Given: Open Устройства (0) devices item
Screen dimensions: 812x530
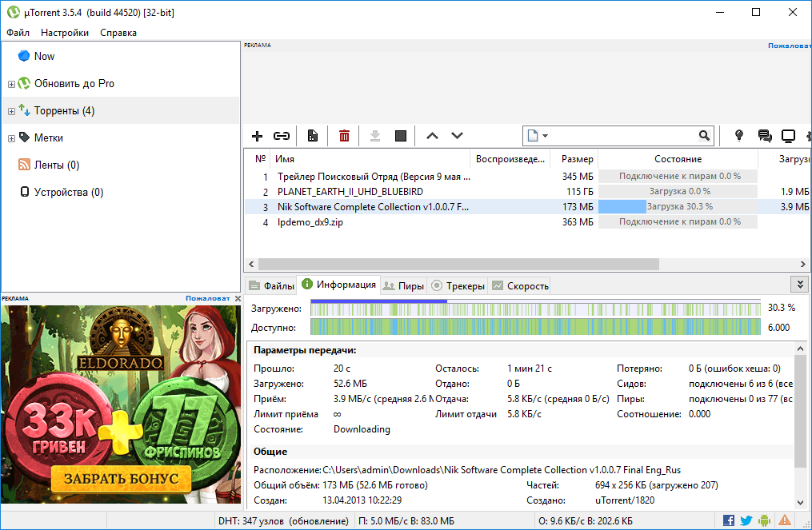Looking at the screenshot, I should (x=68, y=193).
